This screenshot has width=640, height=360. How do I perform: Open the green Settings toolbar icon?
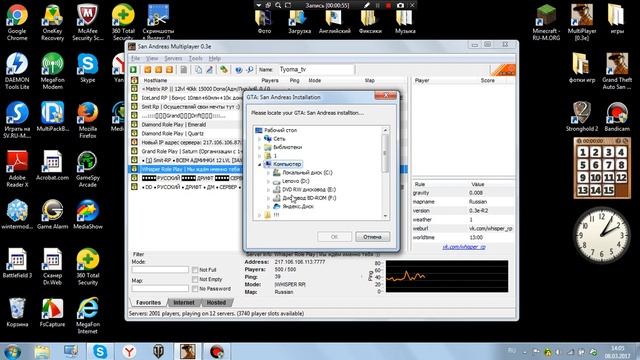(224, 70)
